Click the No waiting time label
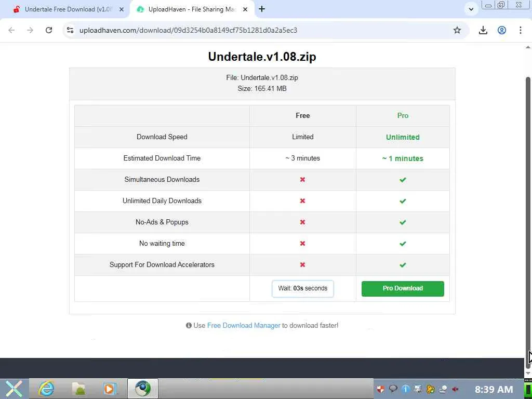Screen dimensions: 532x399 pyautogui.click(x=162, y=243)
